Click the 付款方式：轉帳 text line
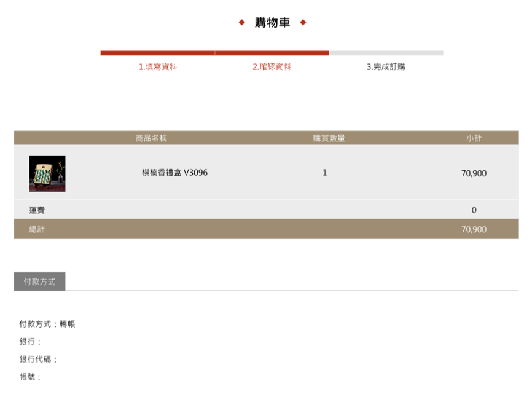 47,324
